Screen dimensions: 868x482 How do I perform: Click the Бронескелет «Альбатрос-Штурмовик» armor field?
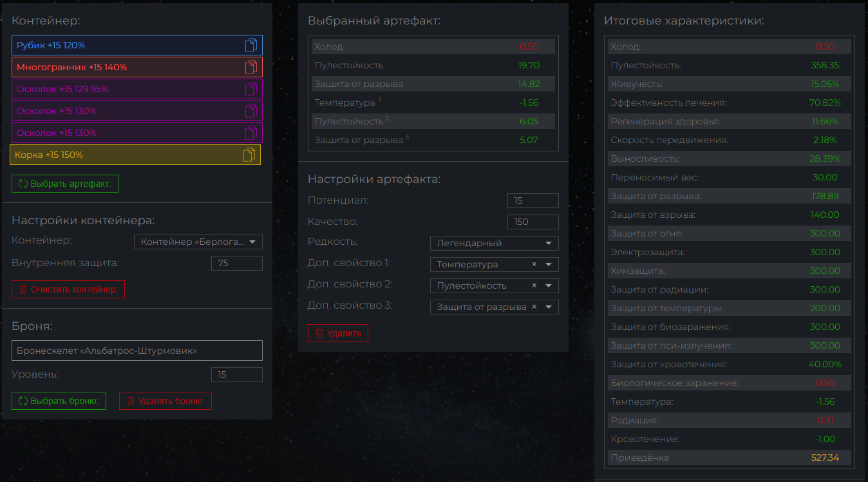(137, 351)
